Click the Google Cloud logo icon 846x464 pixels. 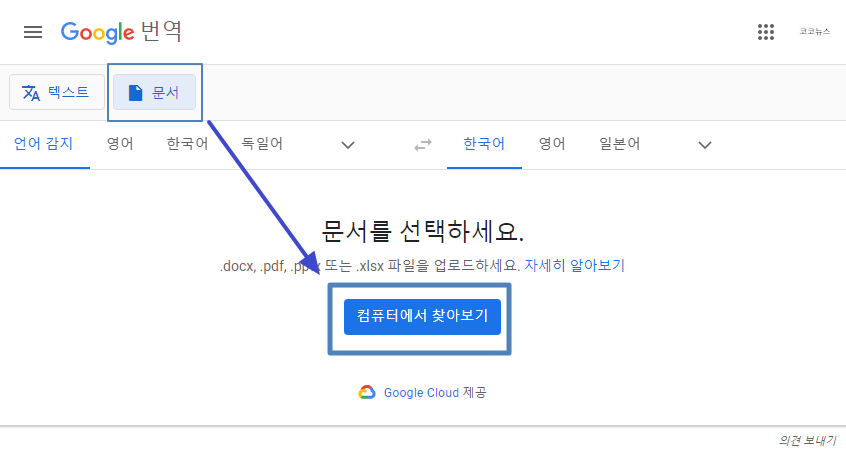tap(367, 392)
